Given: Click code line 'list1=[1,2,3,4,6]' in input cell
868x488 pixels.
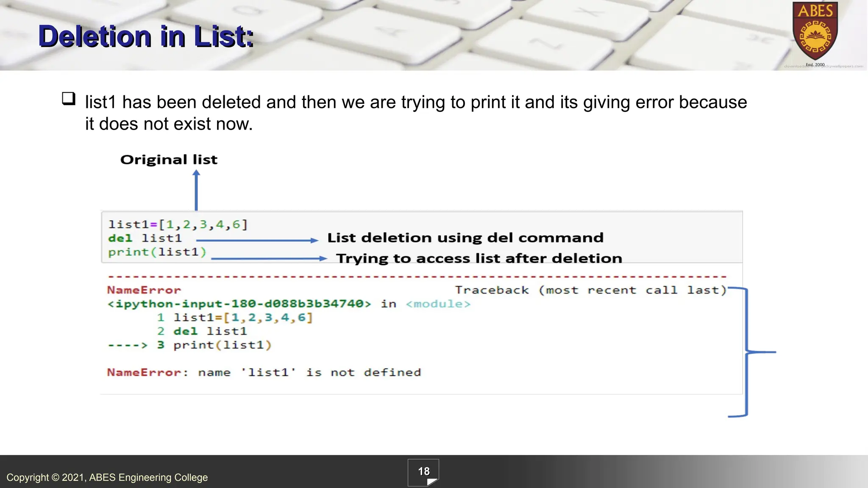Looking at the screenshot, I should tap(178, 224).
